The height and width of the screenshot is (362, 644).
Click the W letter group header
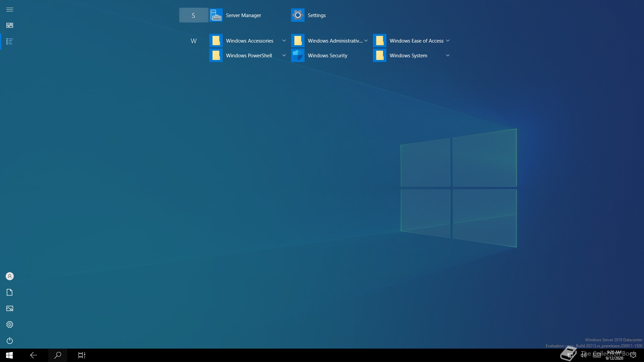[x=194, y=41]
